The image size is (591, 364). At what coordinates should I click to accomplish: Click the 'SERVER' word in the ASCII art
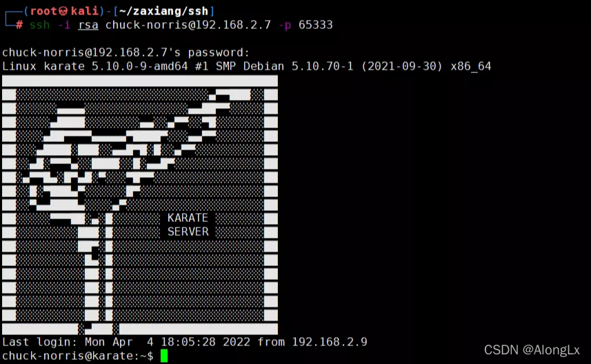pos(188,232)
